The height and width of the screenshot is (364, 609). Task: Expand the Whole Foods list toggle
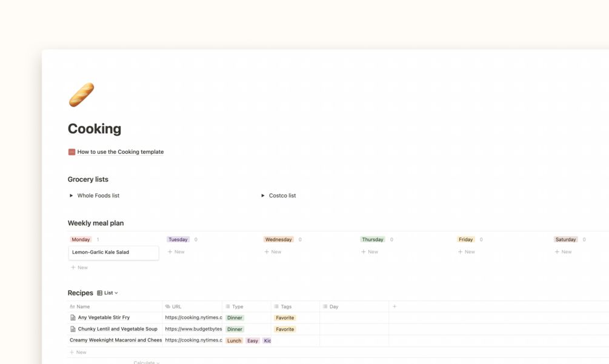click(x=71, y=196)
